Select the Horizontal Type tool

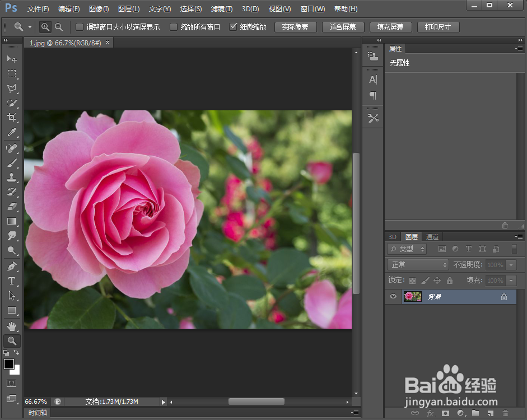(x=12, y=281)
